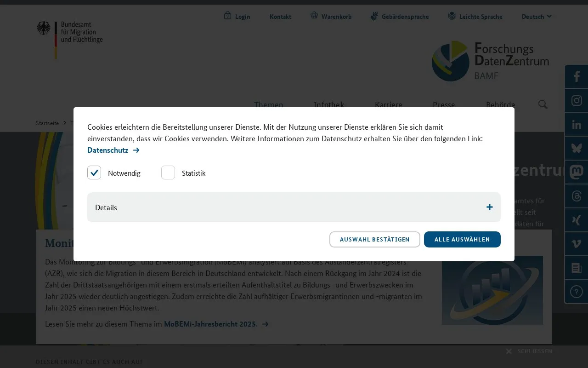Open the Infothek navigation menu

[329, 104]
